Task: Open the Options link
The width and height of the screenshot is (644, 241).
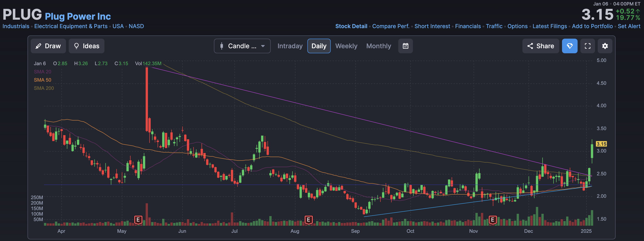Action: point(517,26)
